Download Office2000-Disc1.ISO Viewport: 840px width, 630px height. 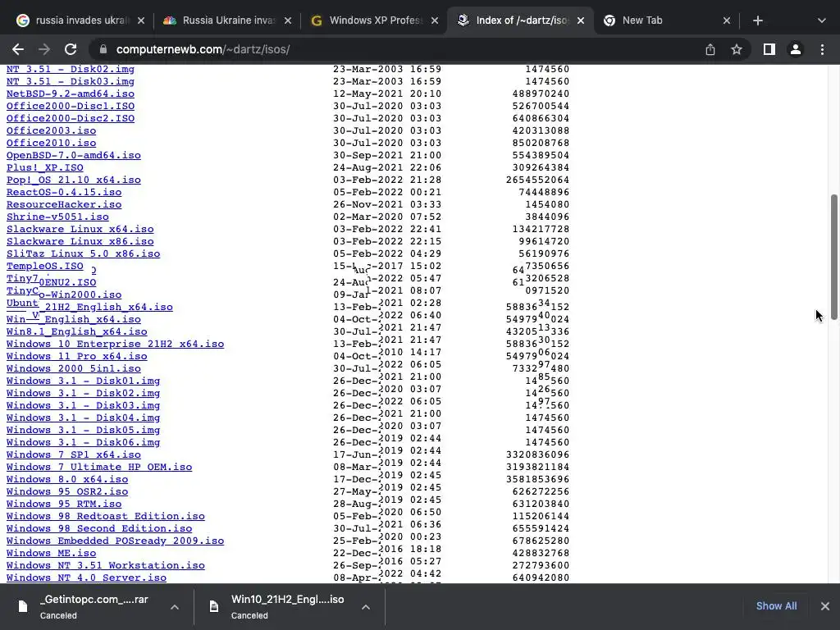pos(71,106)
